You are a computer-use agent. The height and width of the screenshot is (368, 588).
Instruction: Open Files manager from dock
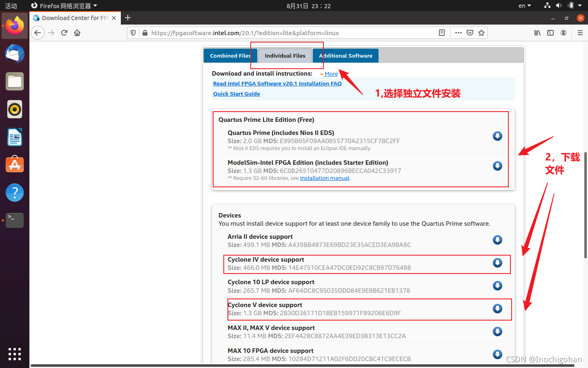[15, 81]
